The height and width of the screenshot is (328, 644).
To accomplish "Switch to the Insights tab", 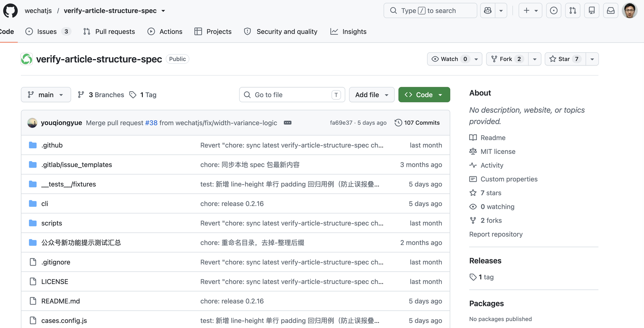I will tap(348, 32).
